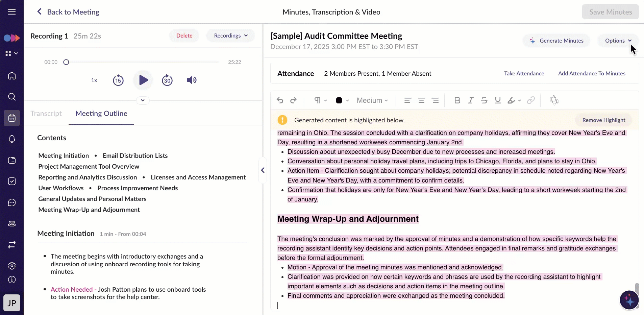Open the AI assistant floating button
The image size is (644, 315).
629,300
